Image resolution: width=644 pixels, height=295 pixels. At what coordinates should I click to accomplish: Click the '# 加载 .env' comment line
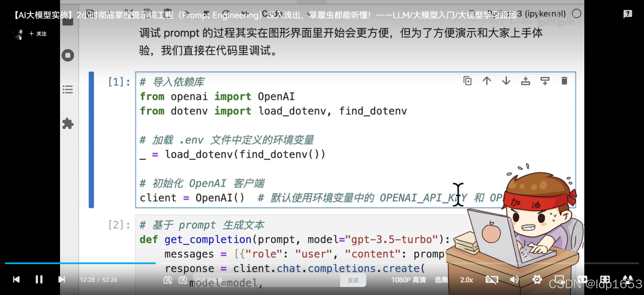(x=227, y=140)
